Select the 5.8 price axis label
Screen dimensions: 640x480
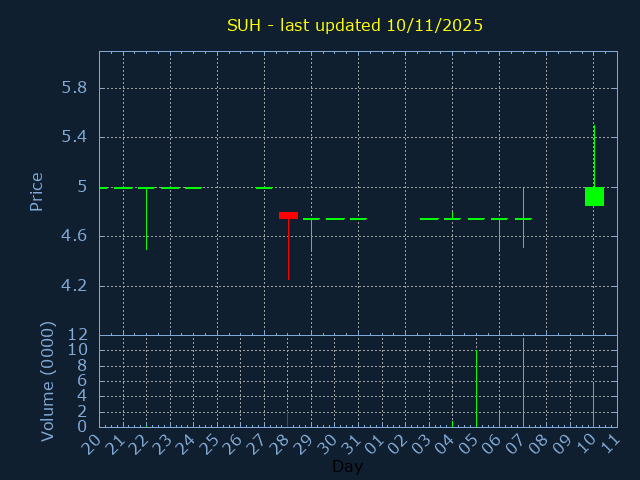[x=74, y=88]
